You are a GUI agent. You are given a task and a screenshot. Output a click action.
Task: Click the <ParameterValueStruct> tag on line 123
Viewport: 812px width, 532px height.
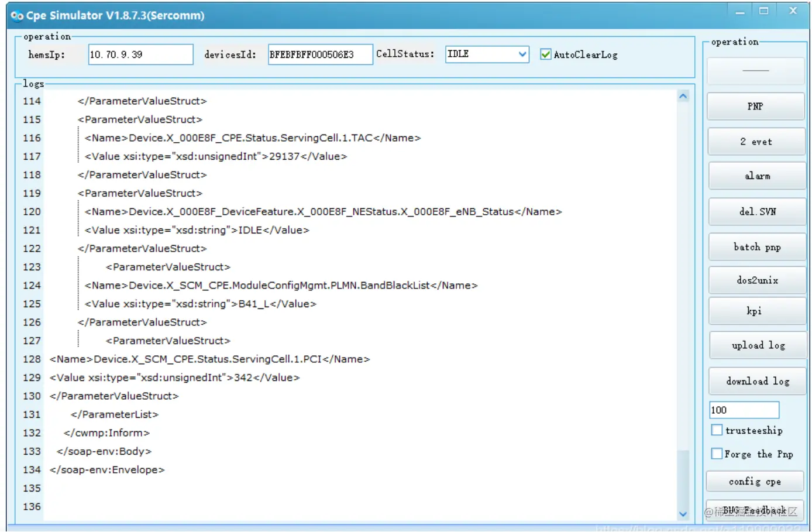pyautogui.click(x=168, y=267)
